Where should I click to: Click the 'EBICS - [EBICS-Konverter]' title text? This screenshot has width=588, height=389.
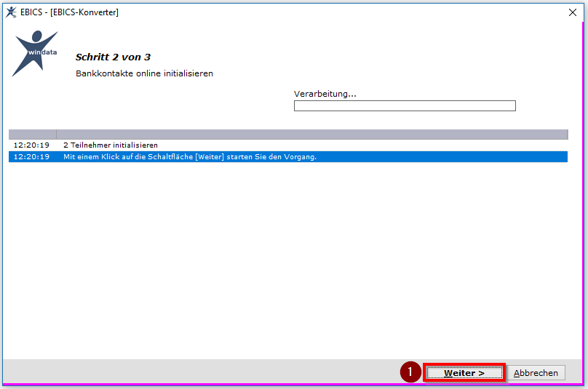(x=69, y=12)
